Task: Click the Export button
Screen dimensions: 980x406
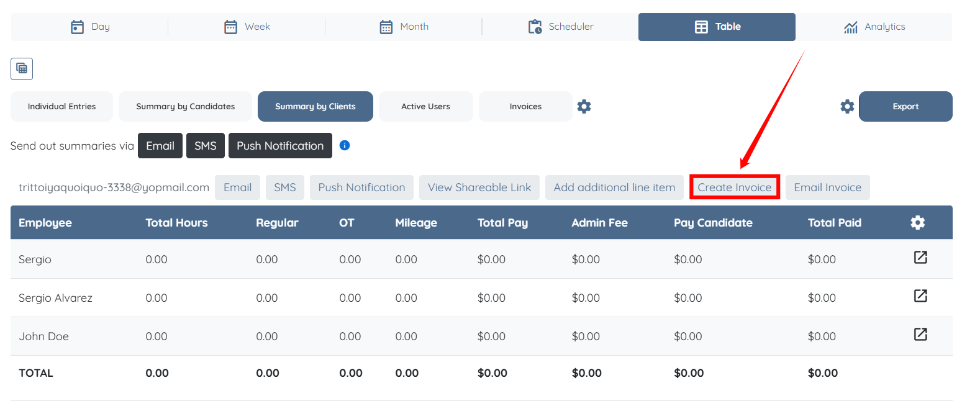Action: pyautogui.click(x=905, y=107)
